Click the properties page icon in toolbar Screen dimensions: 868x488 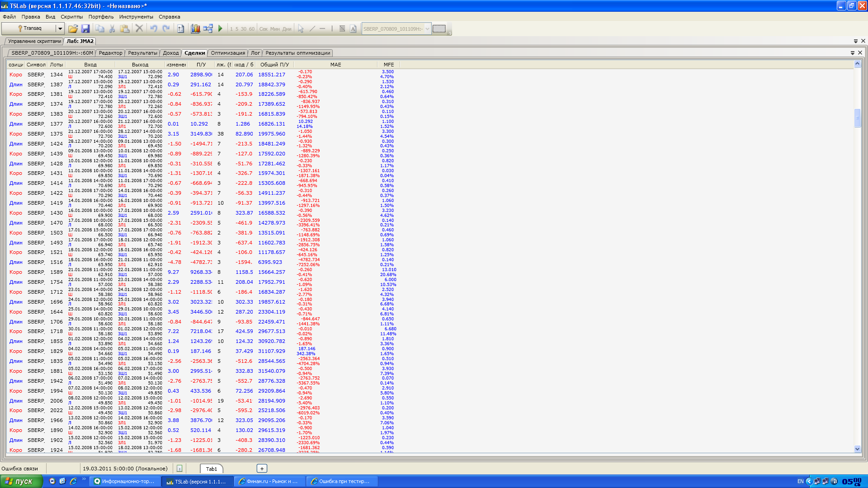click(180, 28)
